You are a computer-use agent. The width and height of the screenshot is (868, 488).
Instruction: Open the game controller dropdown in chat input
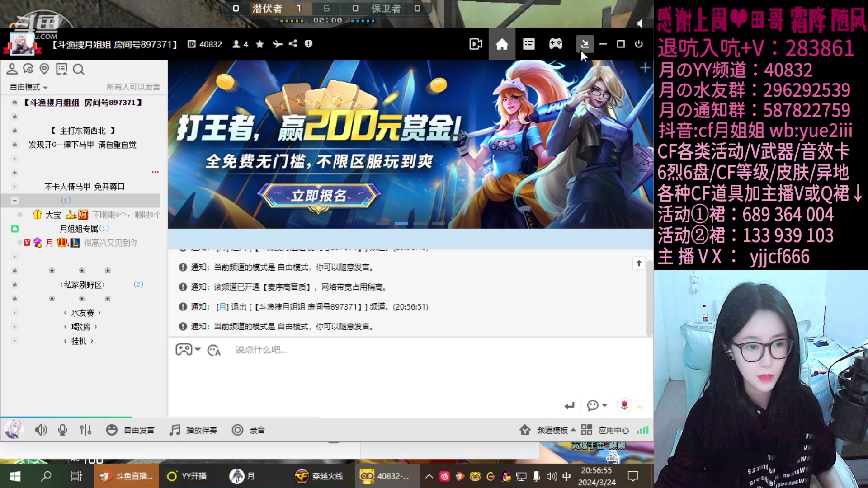click(x=188, y=349)
